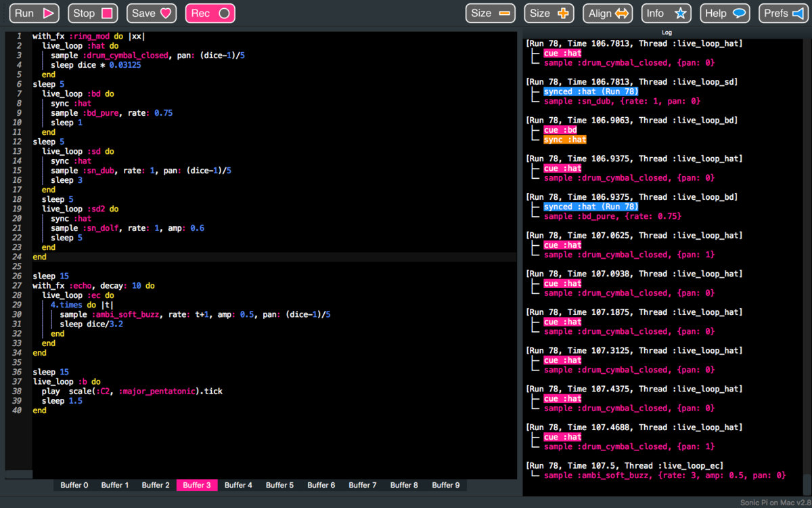Click the Log panel title
This screenshot has height=508, width=812.
(x=667, y=33)
